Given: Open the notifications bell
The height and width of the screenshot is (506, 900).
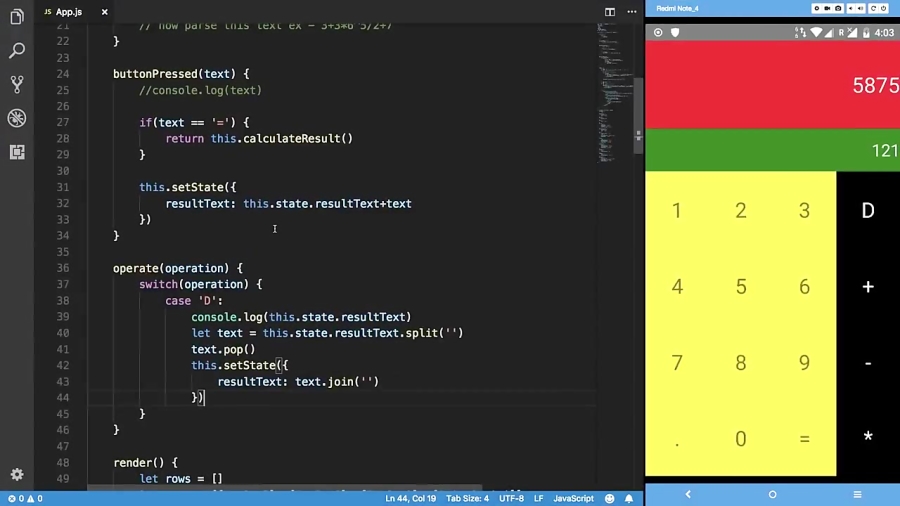Looking at the screenshot, I should (x=629, y=499).
